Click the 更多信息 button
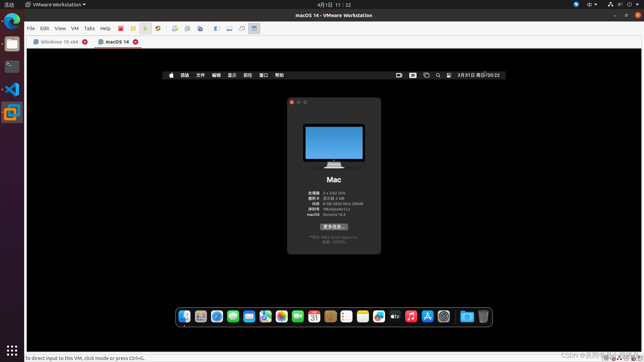This screenshot has height=362, width=644. click(x=334, y=227)
